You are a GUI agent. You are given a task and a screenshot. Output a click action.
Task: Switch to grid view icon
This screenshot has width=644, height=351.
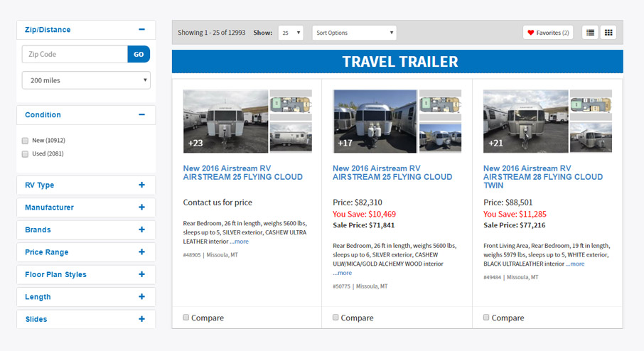coord(608,33)
